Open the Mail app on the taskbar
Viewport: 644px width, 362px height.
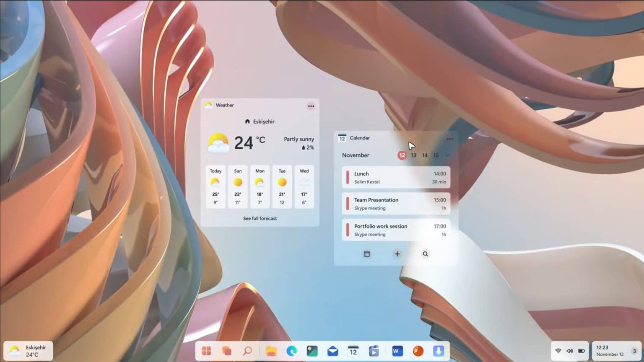332,351
